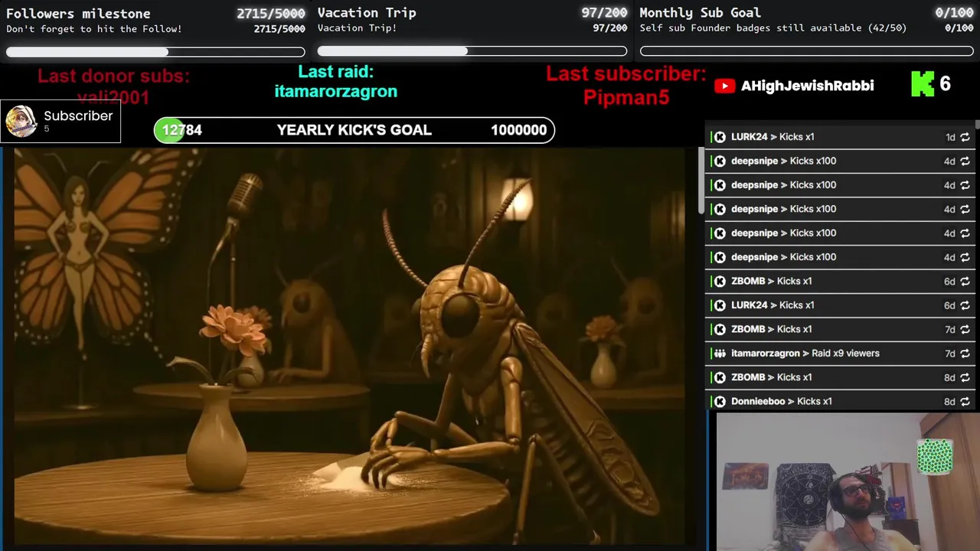This screenshot has height=551, width=980.
Task: Click last subscriber name Pipman5
Action: [626, 97]
